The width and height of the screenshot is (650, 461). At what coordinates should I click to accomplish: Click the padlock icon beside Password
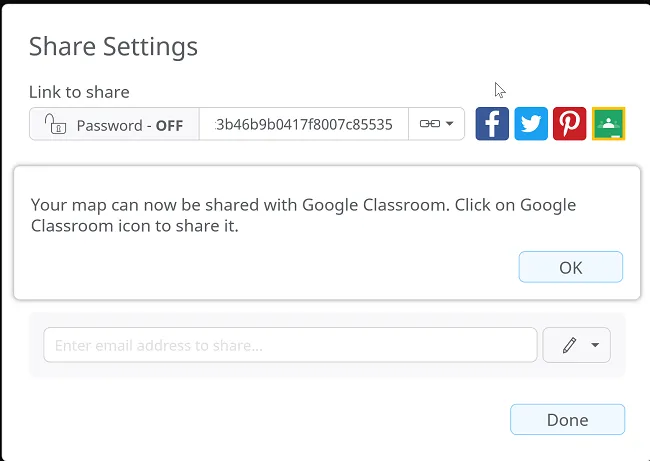[x=56, y=125]
